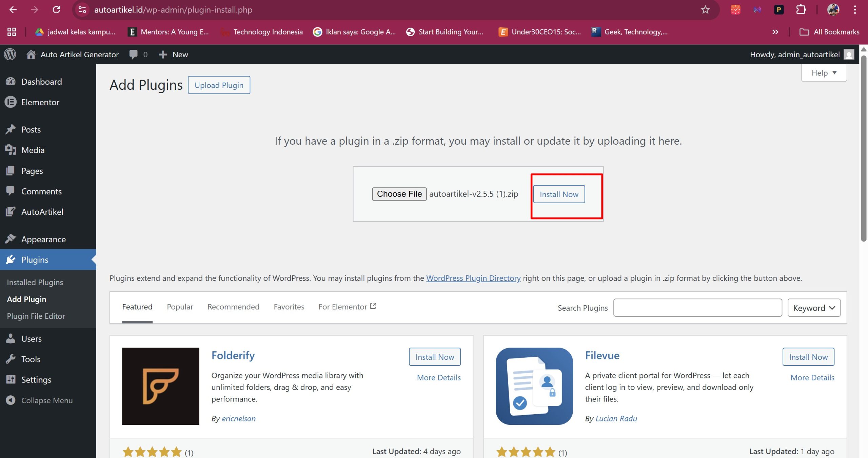Open the apps grid icon in bookmarks bar

[x=12, y=32]
